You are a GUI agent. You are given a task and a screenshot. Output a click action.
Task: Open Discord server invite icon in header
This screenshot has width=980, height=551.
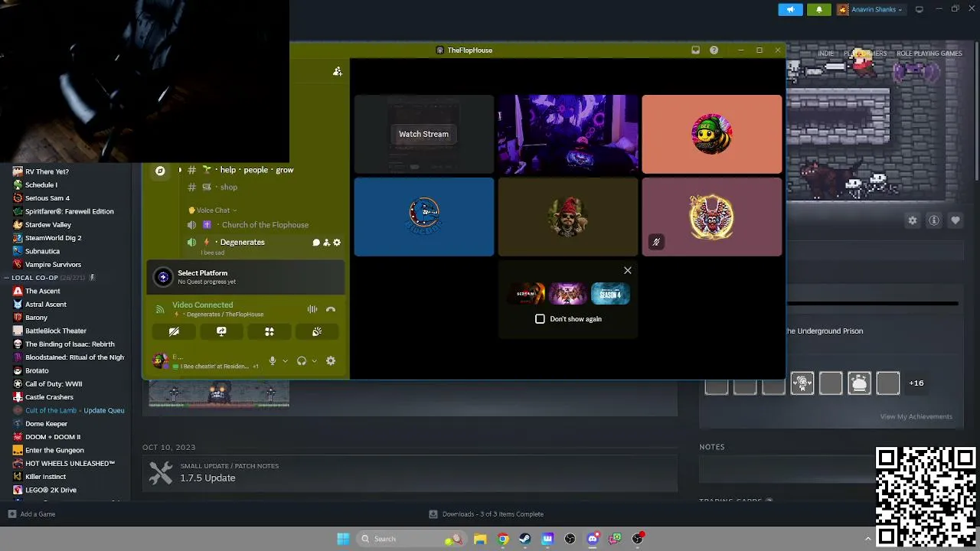tap(338, 71)
